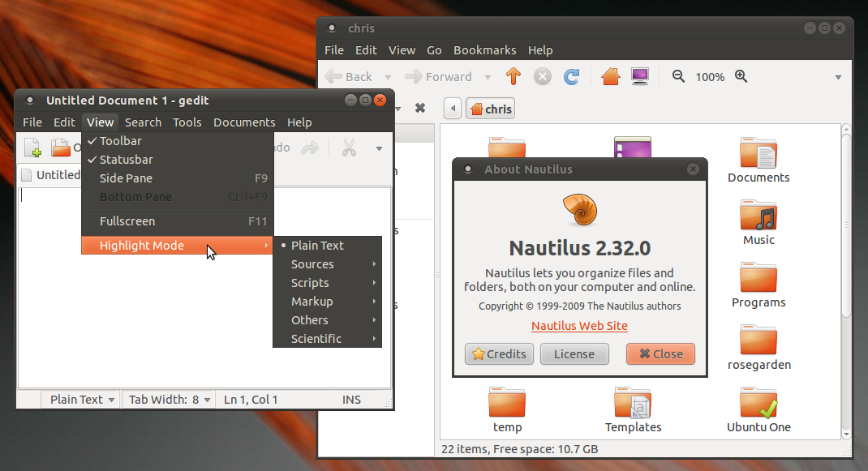Close the About Nautilus dialog titlebar X
This screenshot has height=471, width=868.
pyautogui.click(x=693, y=169)
